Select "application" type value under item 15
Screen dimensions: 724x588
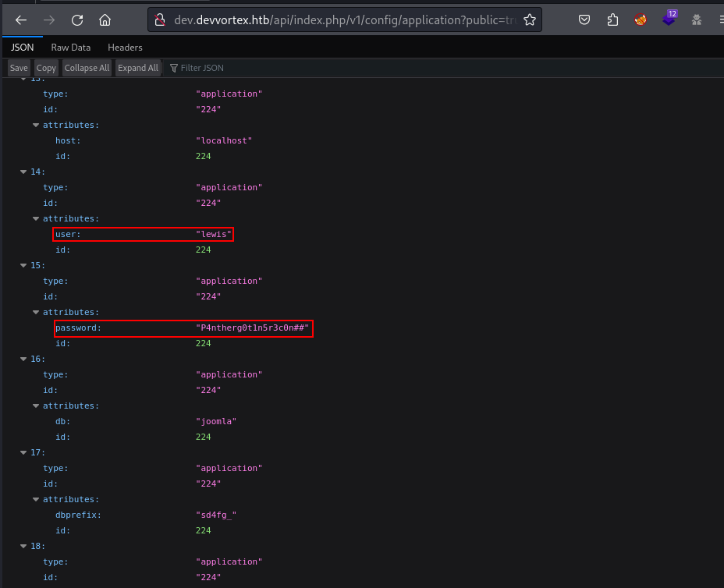tap(229, 281)
